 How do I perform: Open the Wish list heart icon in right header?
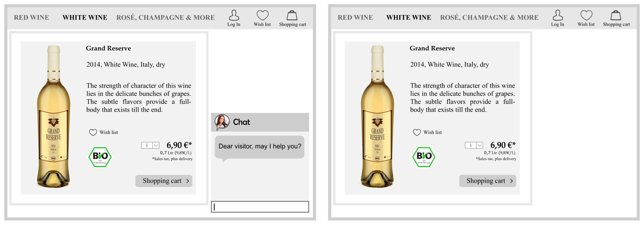point(586,15)
